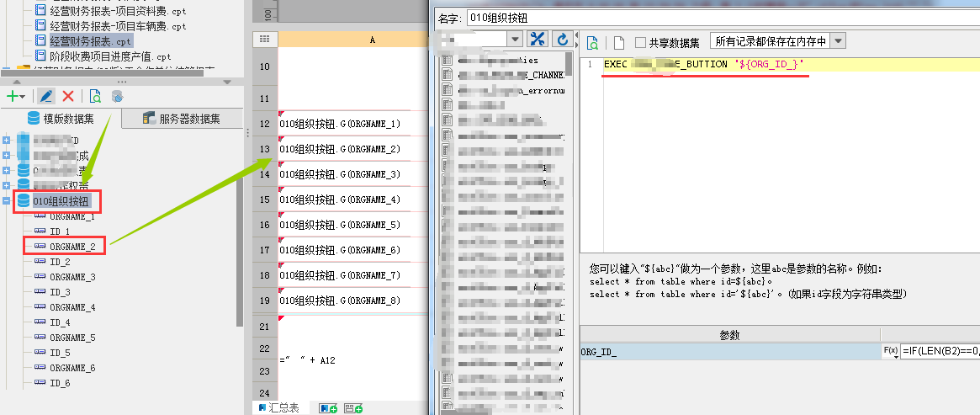Click the 参数 column header

[x=729, y=335]
